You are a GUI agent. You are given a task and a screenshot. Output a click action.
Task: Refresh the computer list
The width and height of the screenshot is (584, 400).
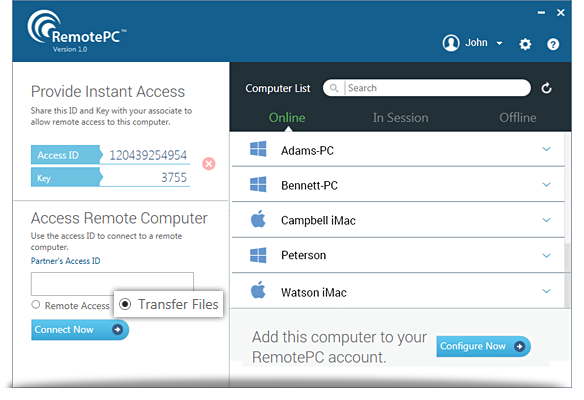tap(546, 88)
